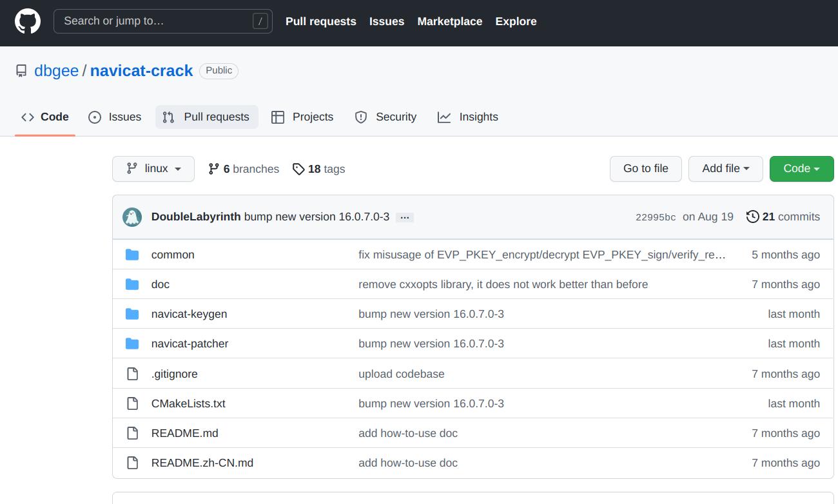Switch to the Code tab
Screen dimensions: 838x504
[45, 117]
